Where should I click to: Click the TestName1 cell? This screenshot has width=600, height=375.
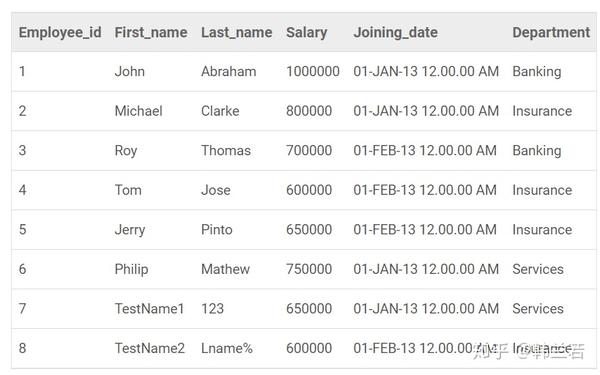(149, 309)
